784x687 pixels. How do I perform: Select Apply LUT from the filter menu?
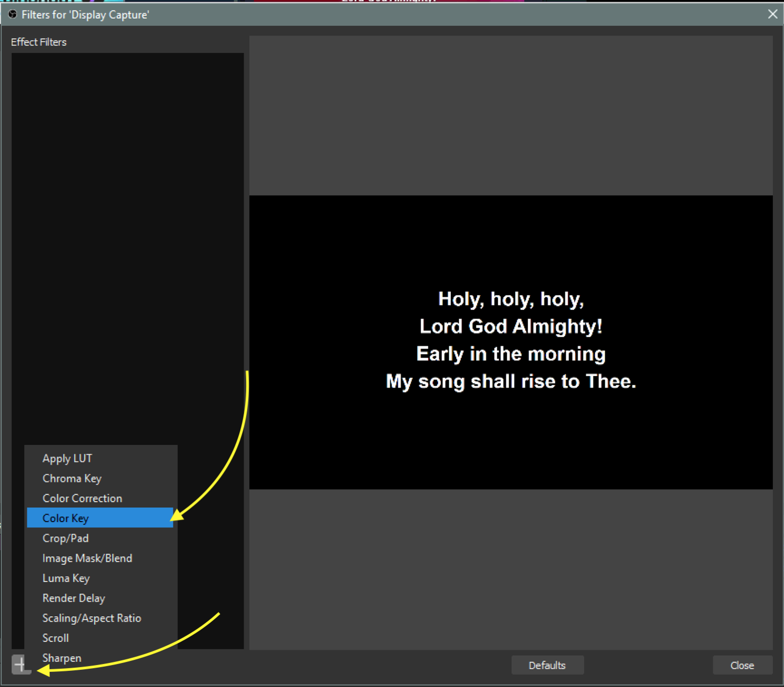pyautogui.click(x=67, y=458)
